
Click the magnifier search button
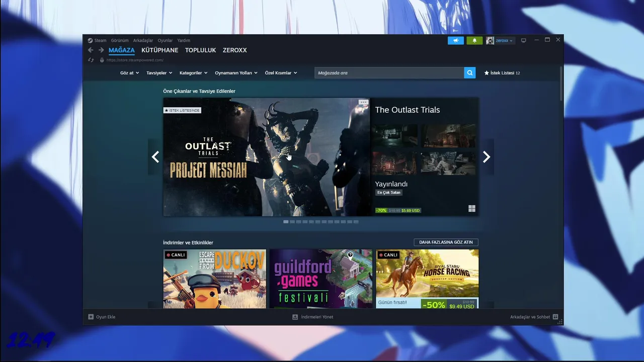pyautogui.click(x=469, y=73)
